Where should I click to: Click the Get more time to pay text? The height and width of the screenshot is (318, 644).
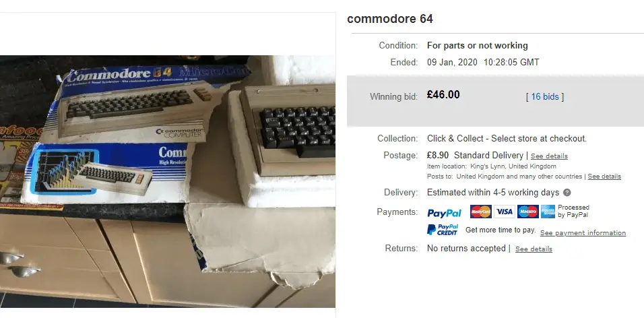[501, 230]
